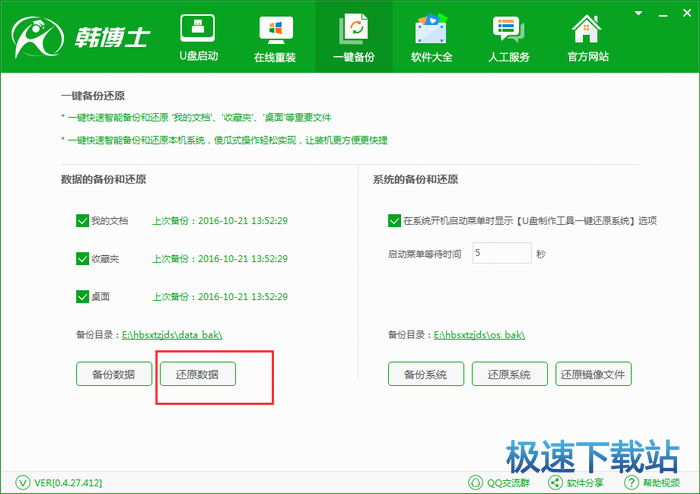Click the 还原镜像文件 button
This screenshot has width=700, height=494.
593,374
